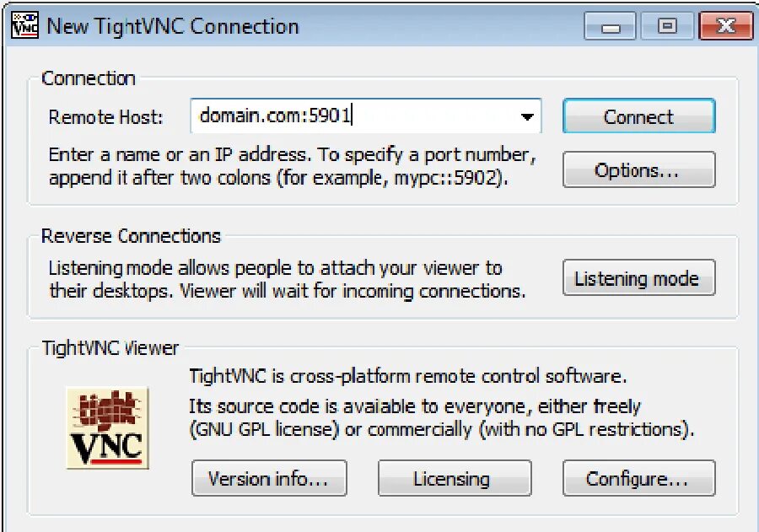Screen dimensions: 759x532
Task: Open the Configure... settings
Action: 638,478
